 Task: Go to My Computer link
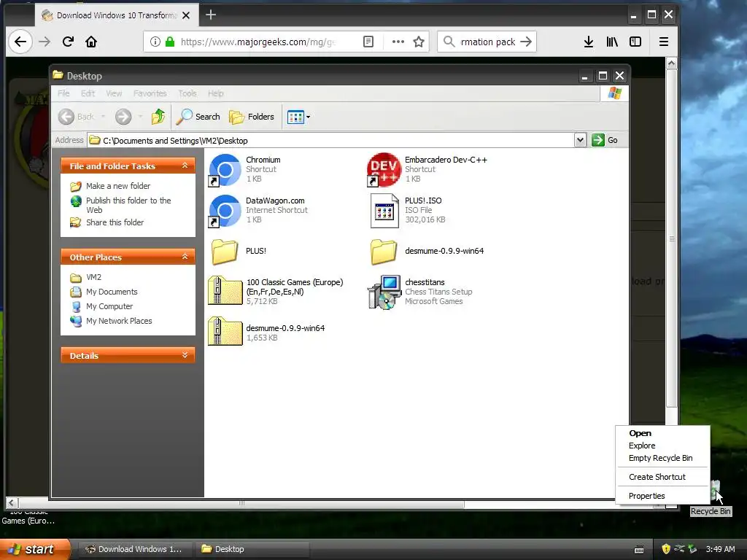point(109,307)
